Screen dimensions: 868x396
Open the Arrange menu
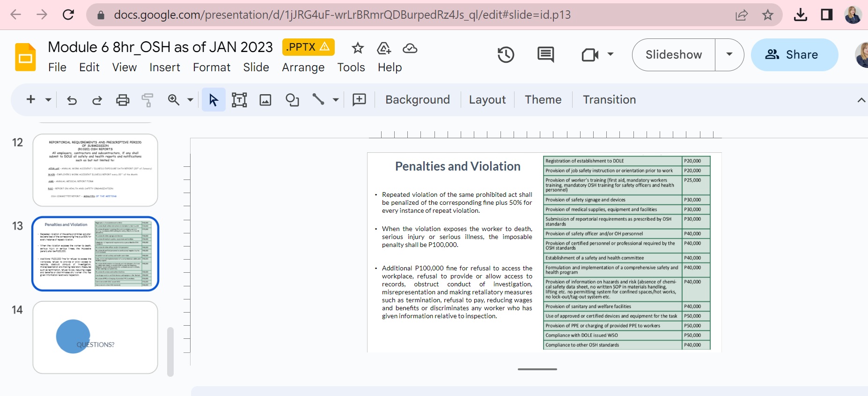click(303, 67)
